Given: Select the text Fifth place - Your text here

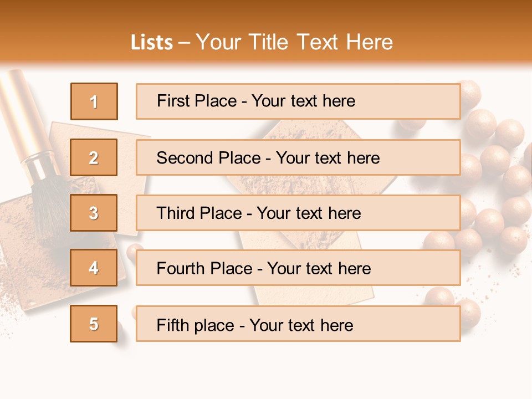Looking at the screenshot, I should point(255,325).
